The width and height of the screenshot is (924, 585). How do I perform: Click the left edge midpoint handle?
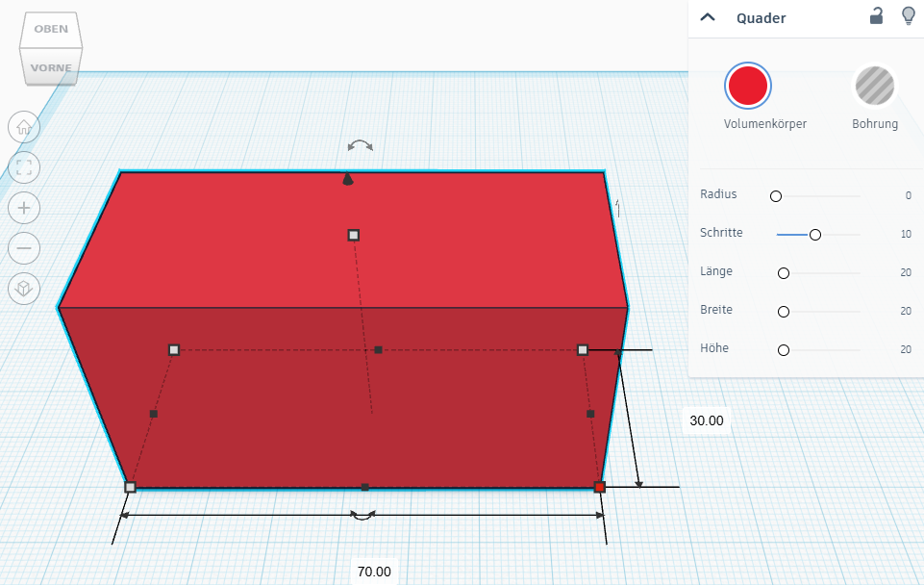click(x=153, y=414)
